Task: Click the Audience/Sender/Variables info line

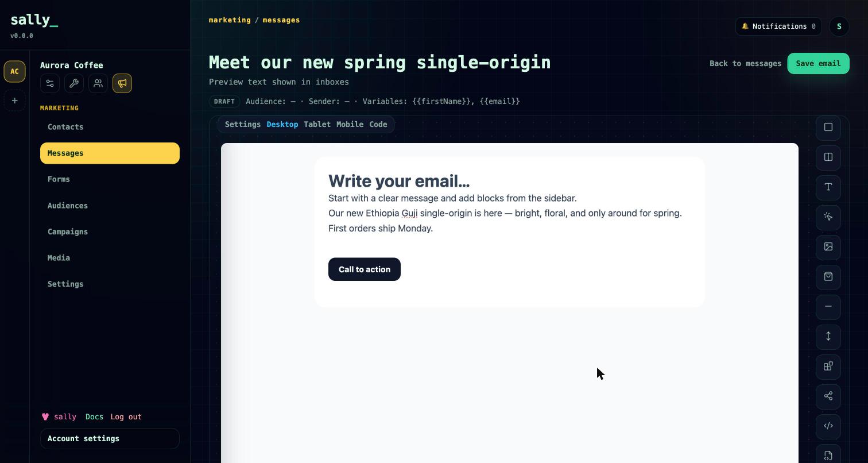Action: (x=383, y=102)
